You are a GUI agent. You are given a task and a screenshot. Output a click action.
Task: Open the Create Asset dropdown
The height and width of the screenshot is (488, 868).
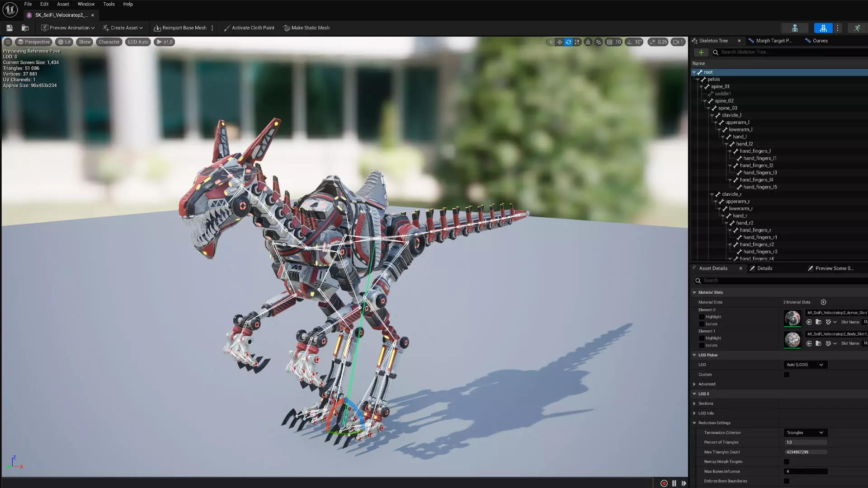tap(123, 28)
